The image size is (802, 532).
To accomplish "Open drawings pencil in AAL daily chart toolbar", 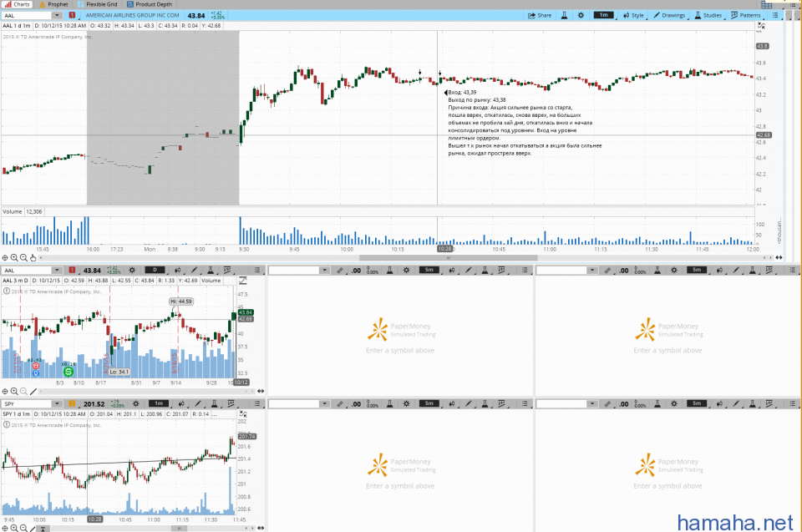I will (x=194, y=270).
